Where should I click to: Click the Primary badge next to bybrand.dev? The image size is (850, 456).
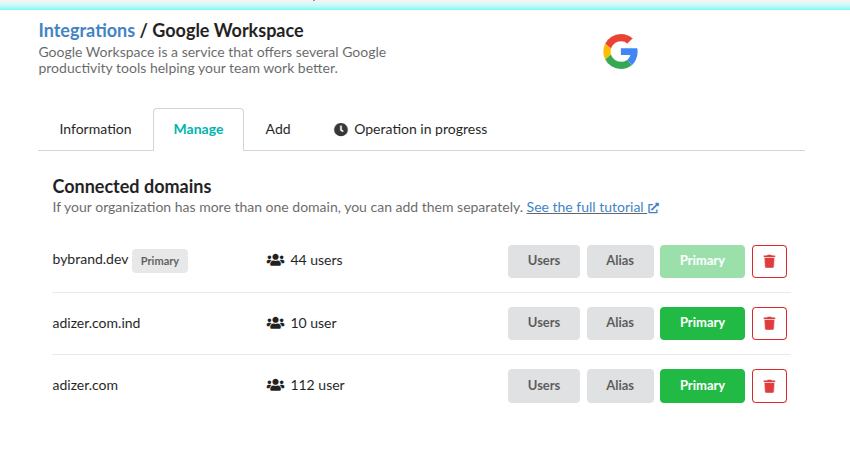point(160,261)
